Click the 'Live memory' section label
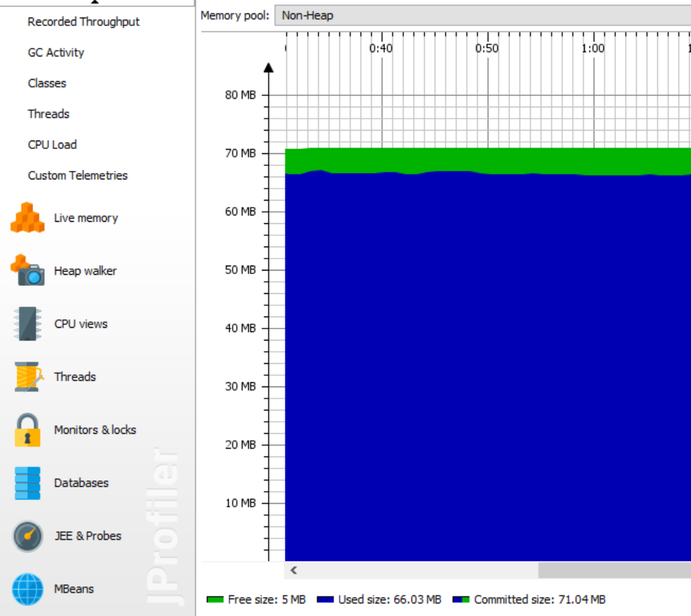This screenshot has height=616, width=691. click(86, 218)
